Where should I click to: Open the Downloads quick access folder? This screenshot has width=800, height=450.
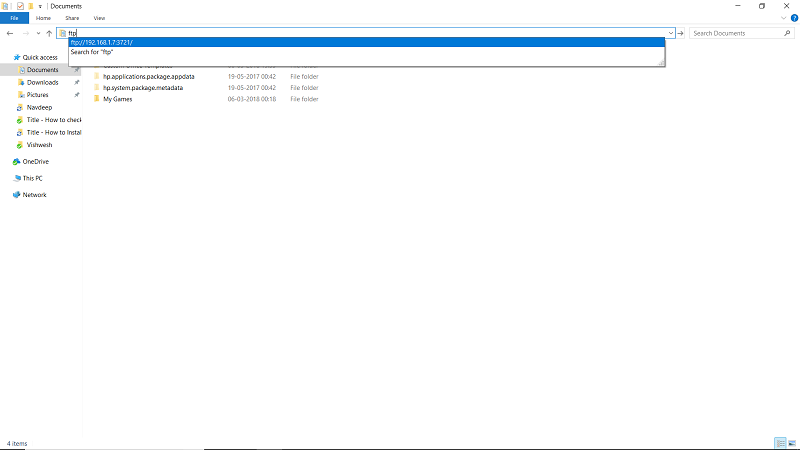[x=42, y=82]
